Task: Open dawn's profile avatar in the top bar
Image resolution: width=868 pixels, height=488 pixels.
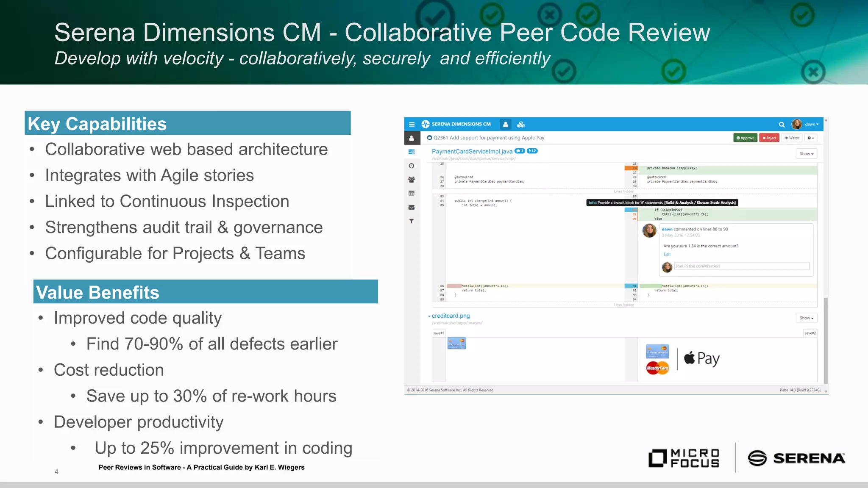Action: coord(797,124)
